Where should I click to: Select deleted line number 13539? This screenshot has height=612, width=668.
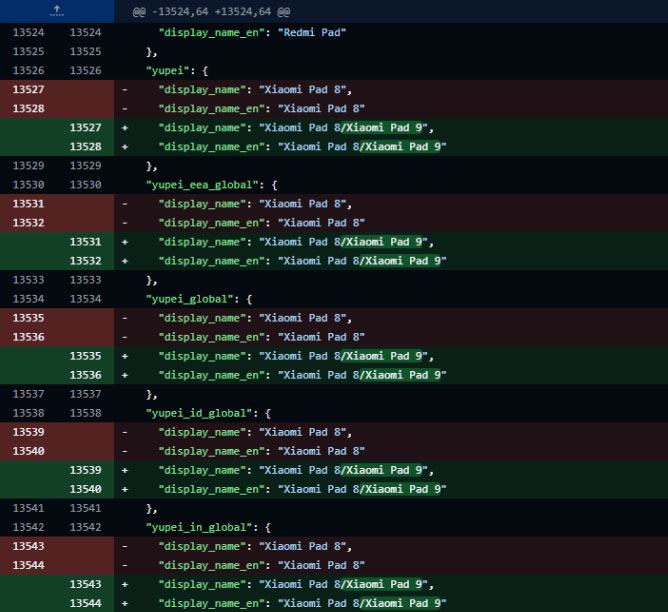tap(29, 432)
